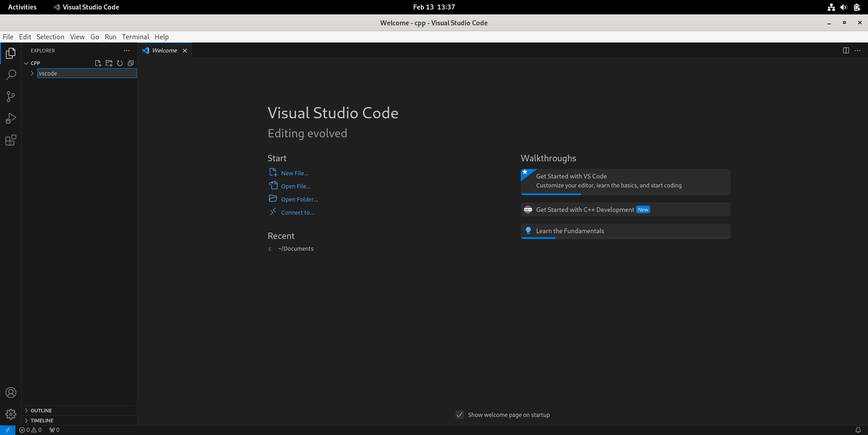Open the Edit menu
Screen dimensions: 868x435
25,37
